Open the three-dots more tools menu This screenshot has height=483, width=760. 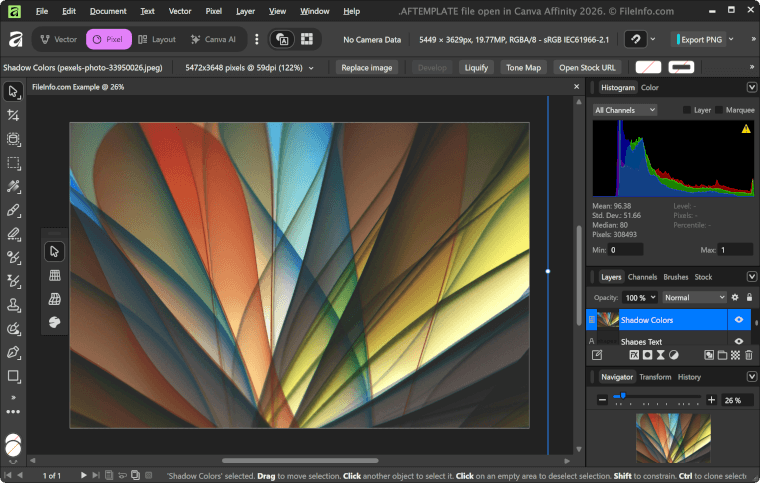point(13,412)
